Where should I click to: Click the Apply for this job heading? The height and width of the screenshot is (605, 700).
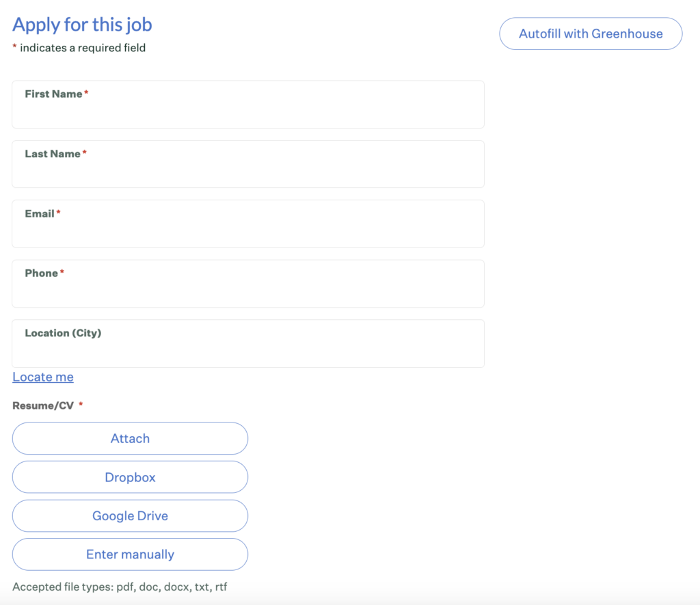(82, 25)
